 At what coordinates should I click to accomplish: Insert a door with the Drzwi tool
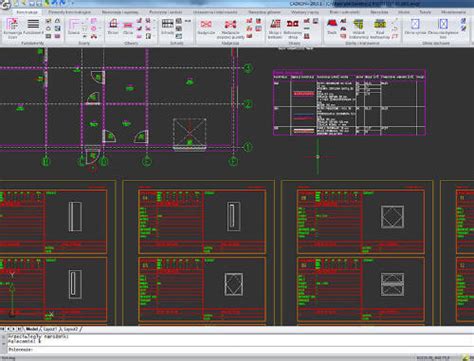tap(113, 27)
